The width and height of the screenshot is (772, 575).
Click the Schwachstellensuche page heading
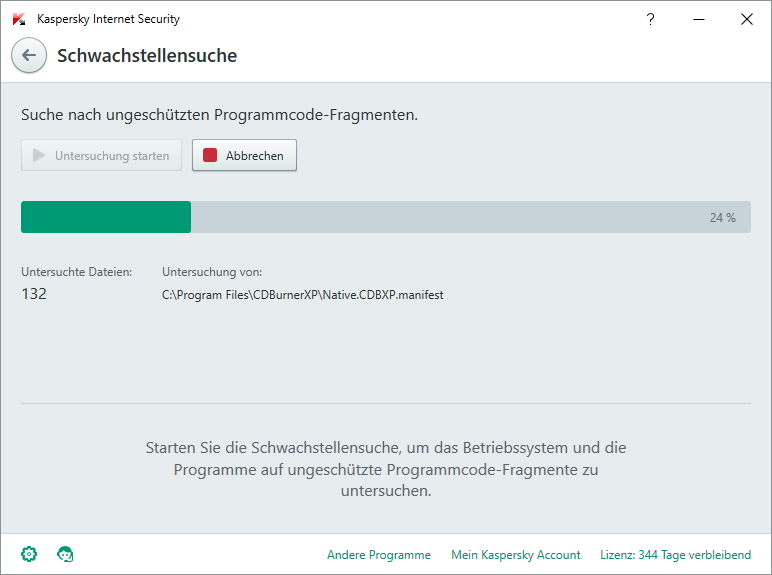[x=147, y=56]
